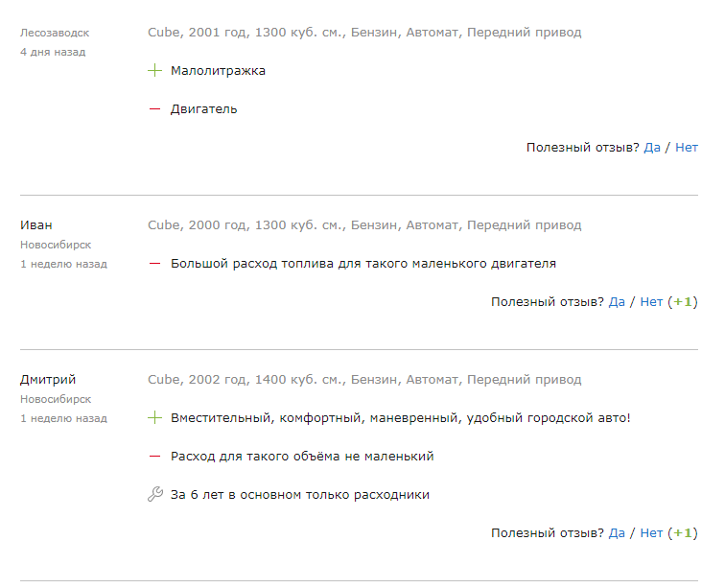Click the Лесозаводск city label

coord(55,33)
